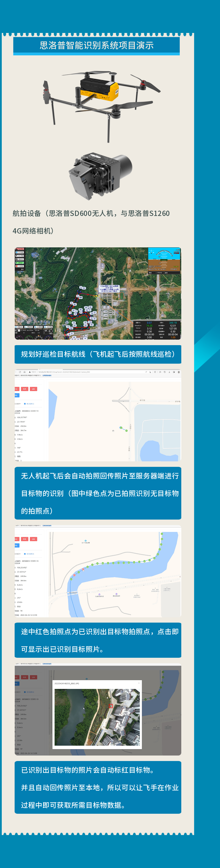Toggle the blue checkbox in third screenshot sidebar
Image resolution: width=220 pixels, height=868 pixels.
[25, 554]
